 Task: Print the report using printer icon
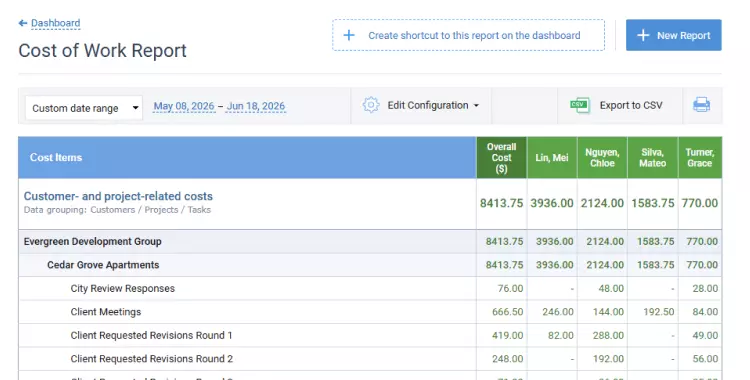702,105
